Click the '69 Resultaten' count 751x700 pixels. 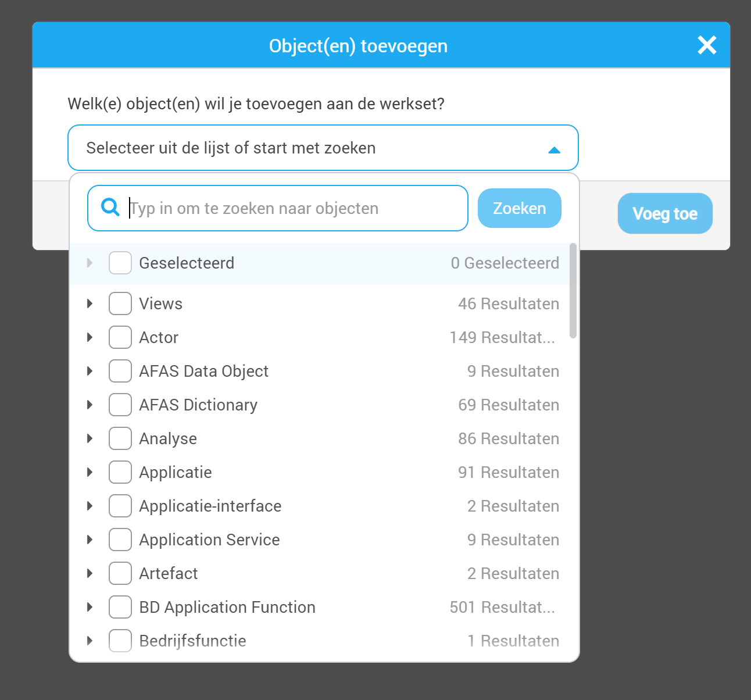pyautogui.click(x=509, y=405)
